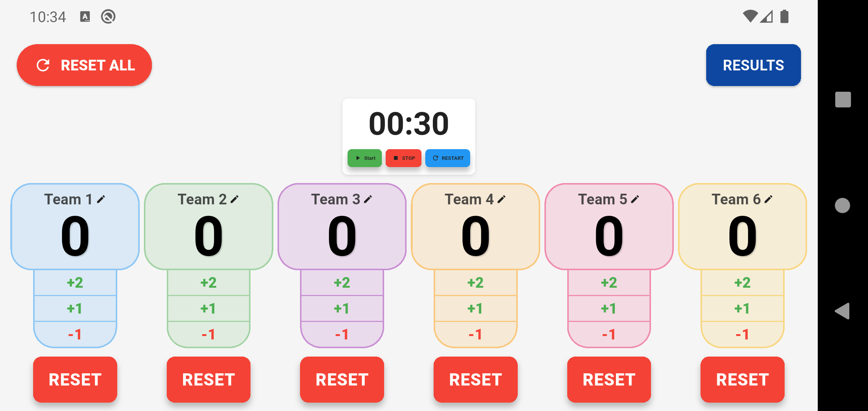This screenshot has height=411, width=868.
Task: Add 2 points to Team 6
Action: point(742,282)
